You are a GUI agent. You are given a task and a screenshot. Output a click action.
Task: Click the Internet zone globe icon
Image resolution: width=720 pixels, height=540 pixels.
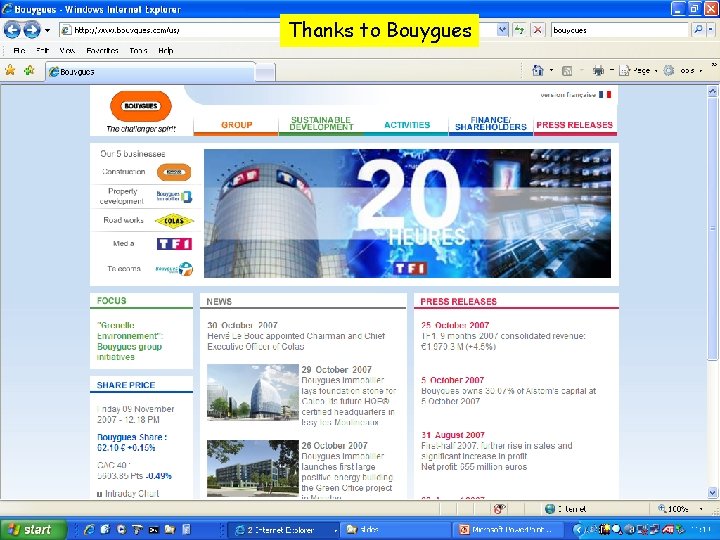(x=550, y=509)
